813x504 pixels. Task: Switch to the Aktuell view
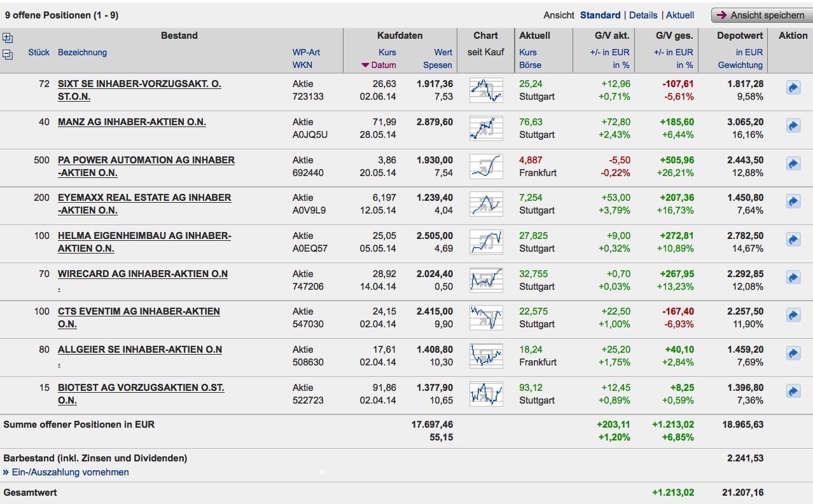[x=680, y=15]
